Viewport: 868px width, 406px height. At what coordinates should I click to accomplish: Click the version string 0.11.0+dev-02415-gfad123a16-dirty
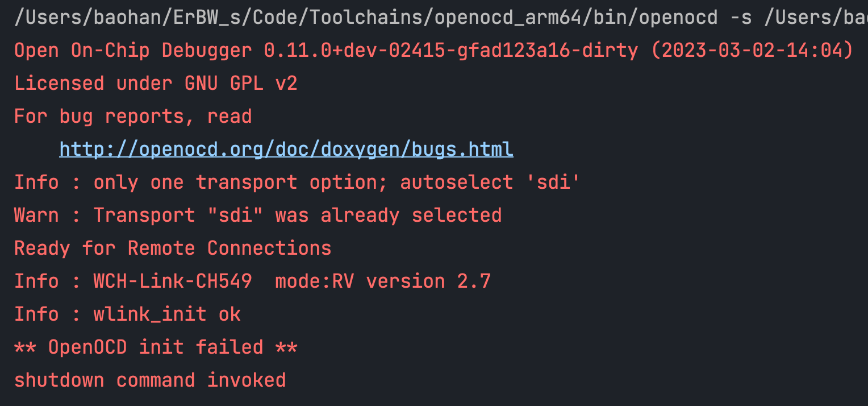coord(451,51)
